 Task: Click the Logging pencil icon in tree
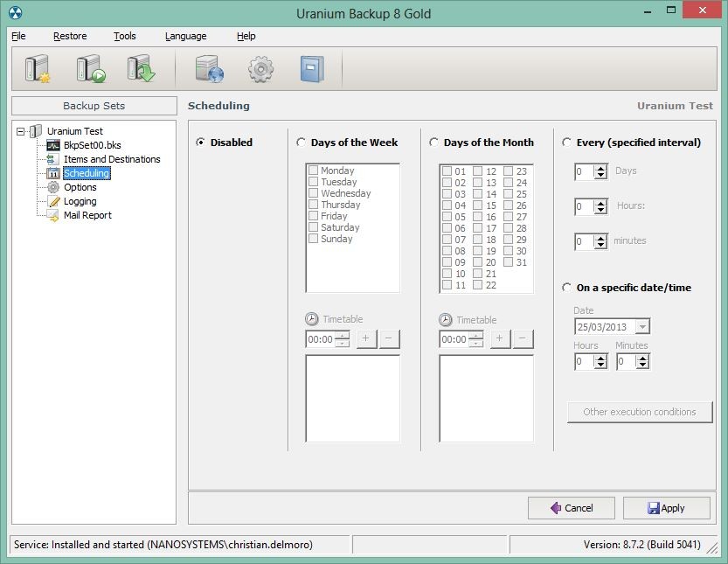click(x=54, y=201)
